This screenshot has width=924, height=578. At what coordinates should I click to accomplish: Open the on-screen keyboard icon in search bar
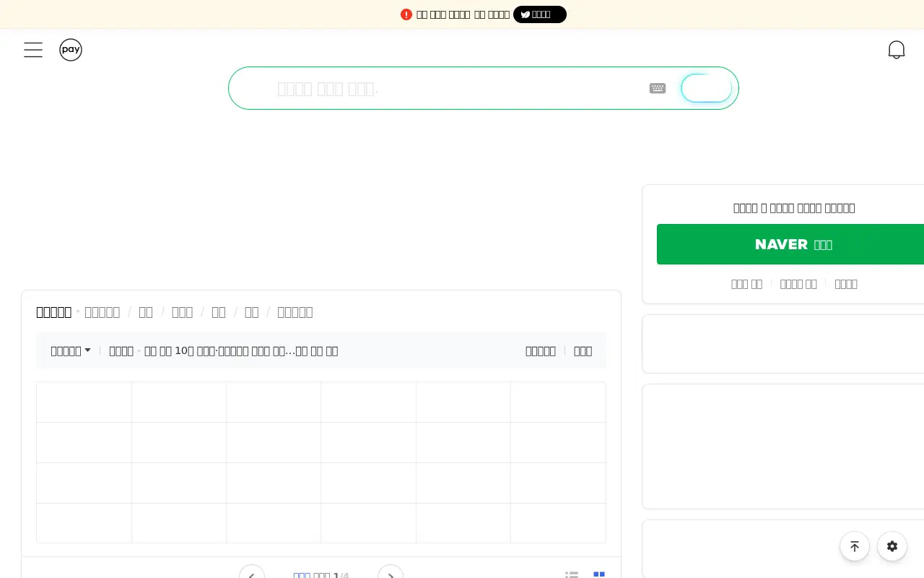coord(658,88)
